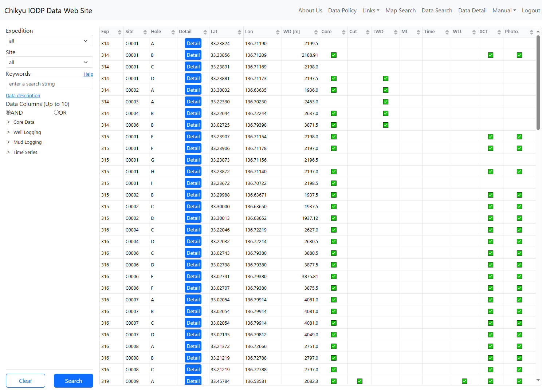Open the Map Search page
The width and height of the screenshot is (542, 392).
pos(401,11)
